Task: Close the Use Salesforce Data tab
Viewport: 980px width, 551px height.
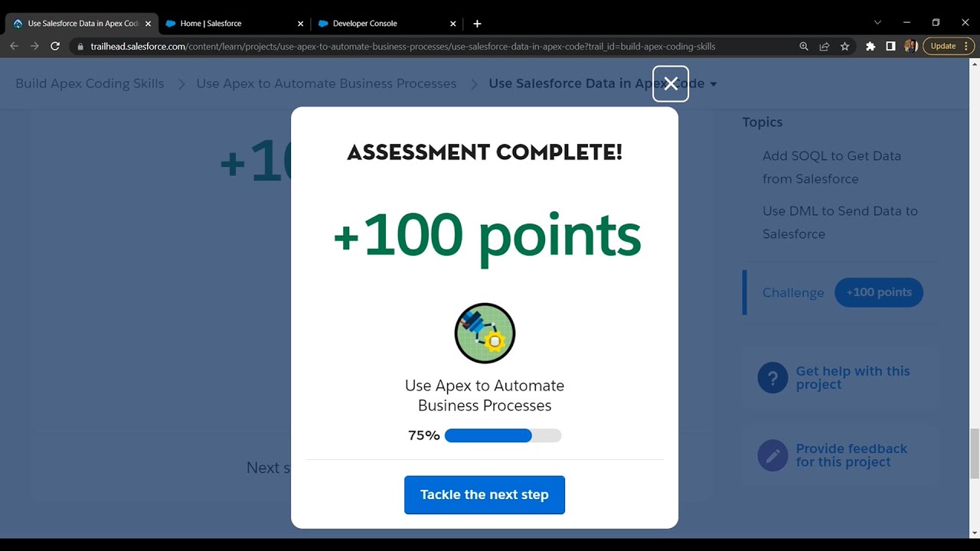Action: coord(148,24)
